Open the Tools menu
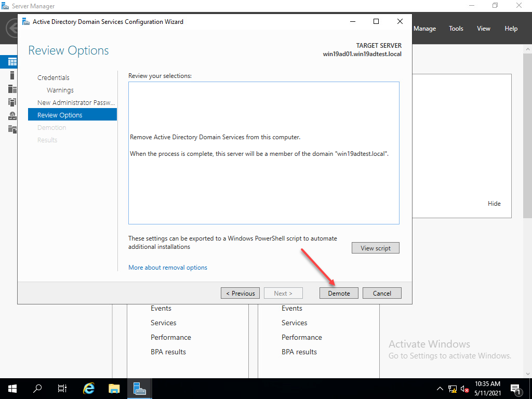Screen dimensions: 532x399 click(456, 28)
